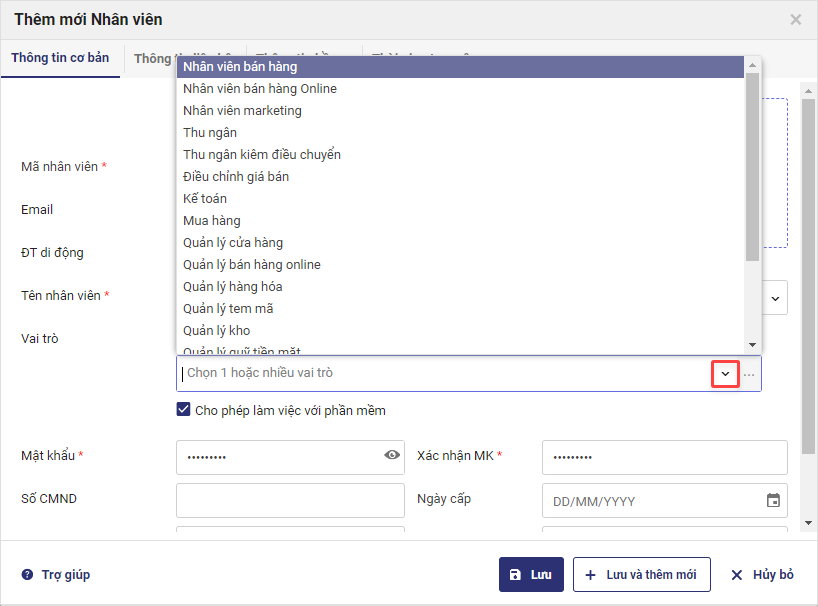This screenshot has height=606, width=818.
Task: Click the Hủy bỏ cancel button
Action: 762,575
